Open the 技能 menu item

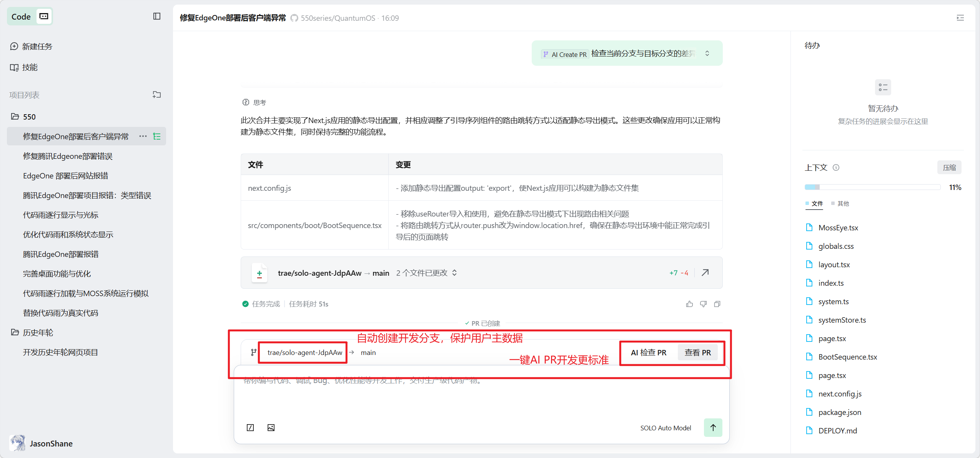point(29,67)
